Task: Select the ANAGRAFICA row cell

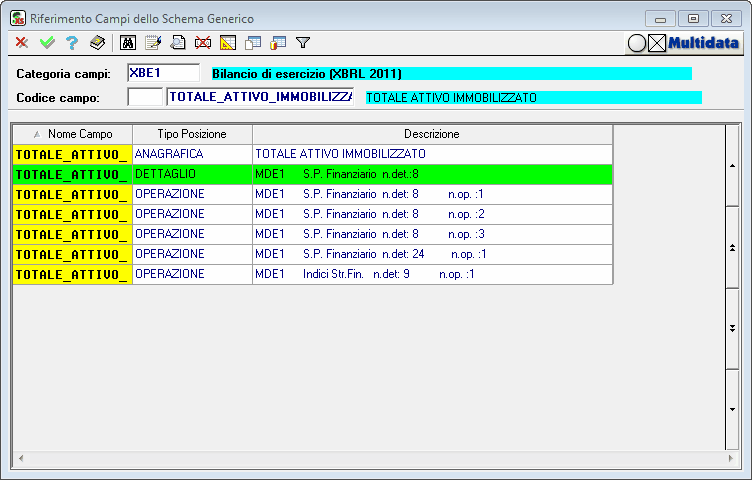Action: click(x=192, y=154)
